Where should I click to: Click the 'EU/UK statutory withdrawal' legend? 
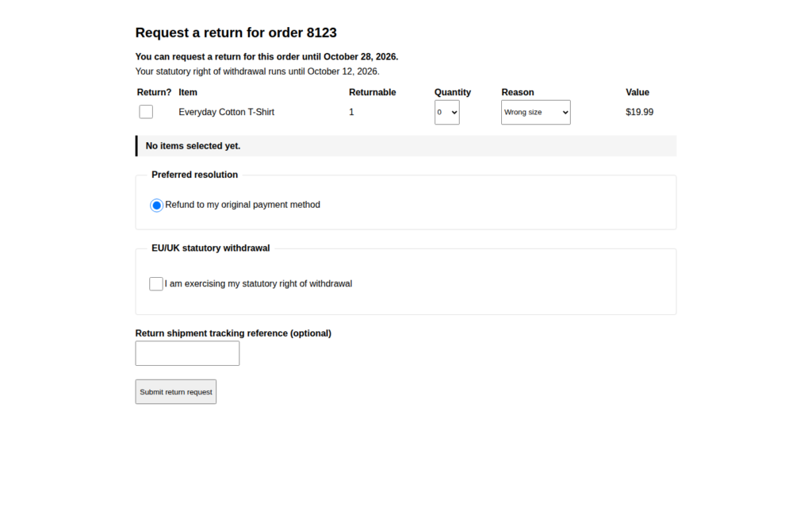click(x=211, y=248)
